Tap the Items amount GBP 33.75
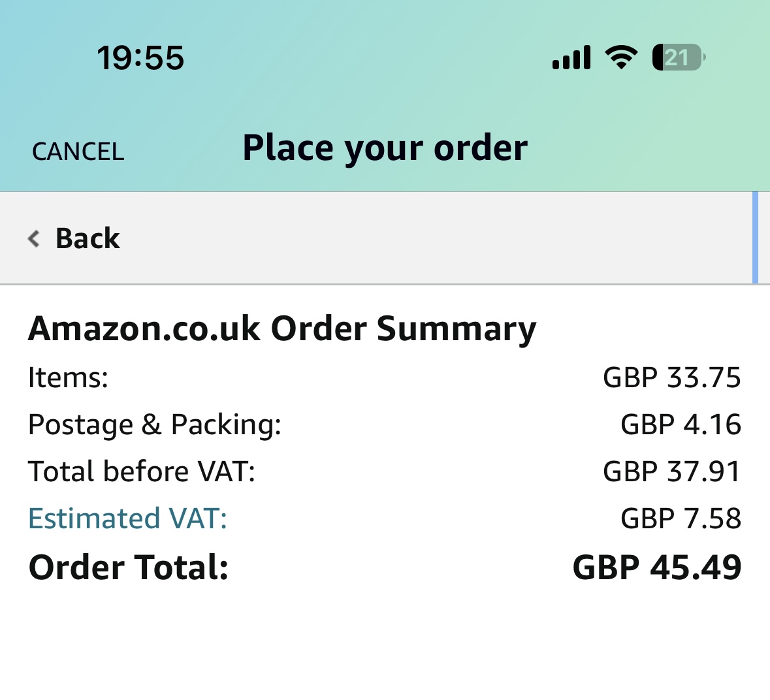Screen dimensions: 770x700 (672, 377)
